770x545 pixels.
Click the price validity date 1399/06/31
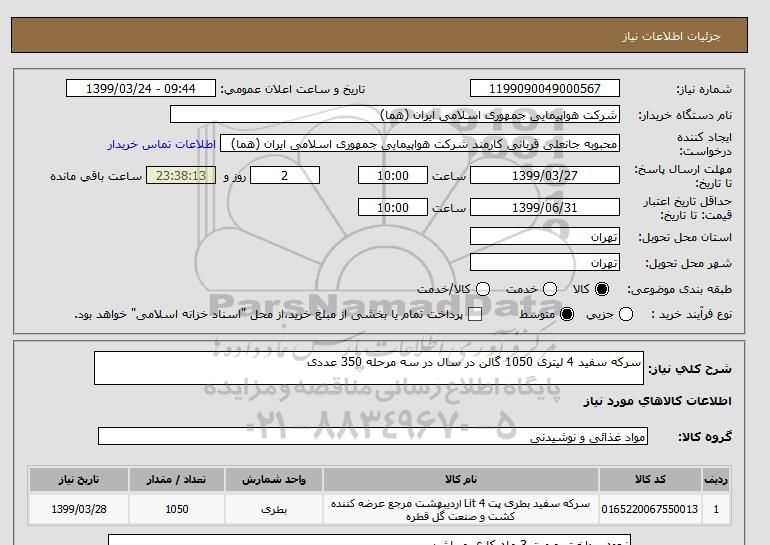(x=545, y=208)
